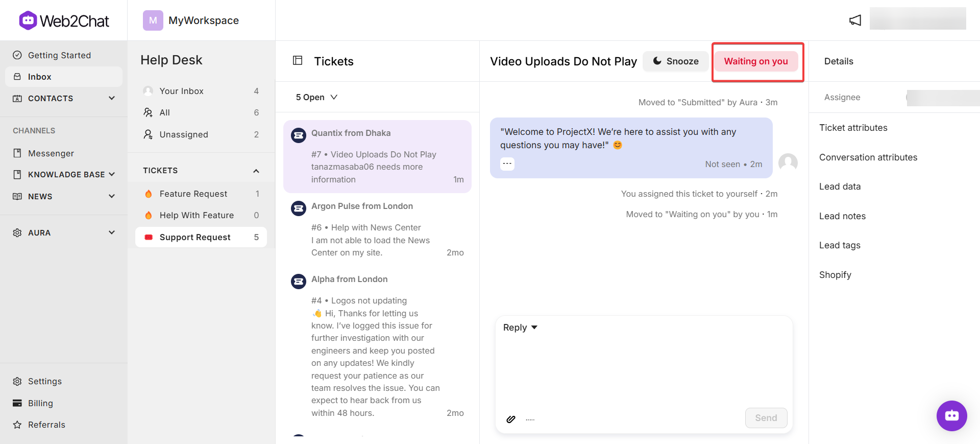Click the Inbox icon in sidebar
Screen dimensions: 980x444
17,77
